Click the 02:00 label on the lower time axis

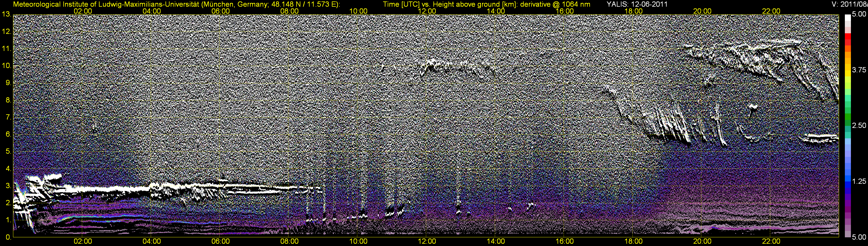coord(83,242)
